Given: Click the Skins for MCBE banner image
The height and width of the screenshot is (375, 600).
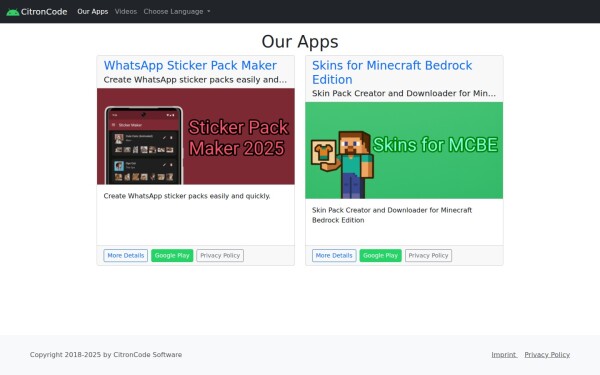Looking at the screenshot, I should pyautogui.click(x=404, y=150).
